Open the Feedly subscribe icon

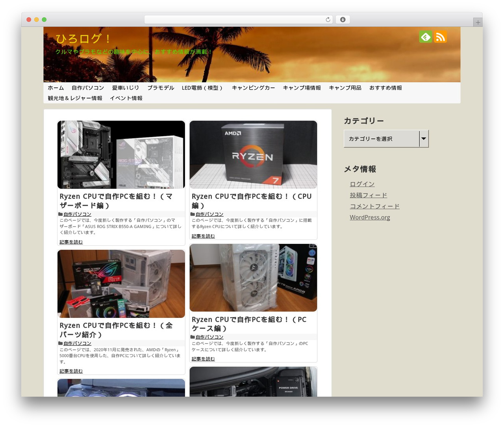click(x=425, y=37)
